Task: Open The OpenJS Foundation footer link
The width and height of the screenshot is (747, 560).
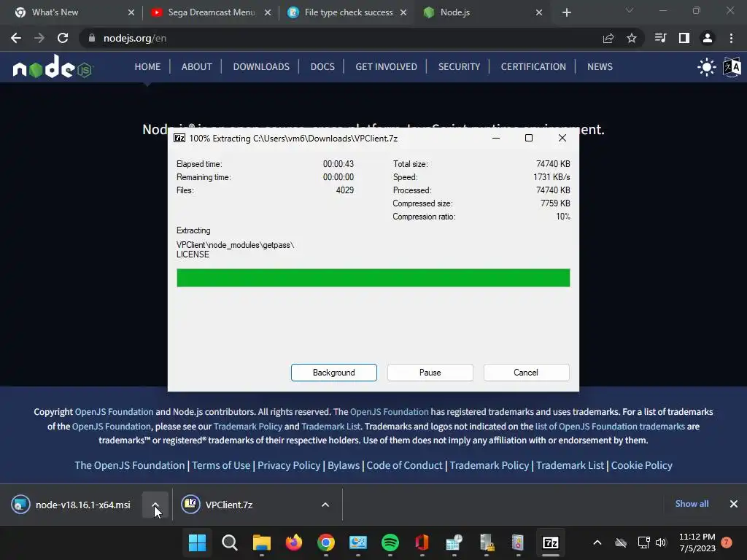Action: (130, 465)
